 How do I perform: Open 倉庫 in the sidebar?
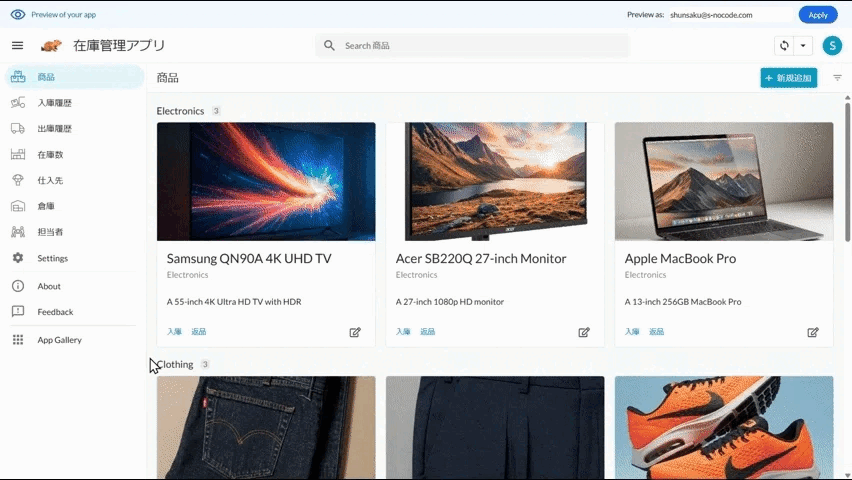pos(74,206)
